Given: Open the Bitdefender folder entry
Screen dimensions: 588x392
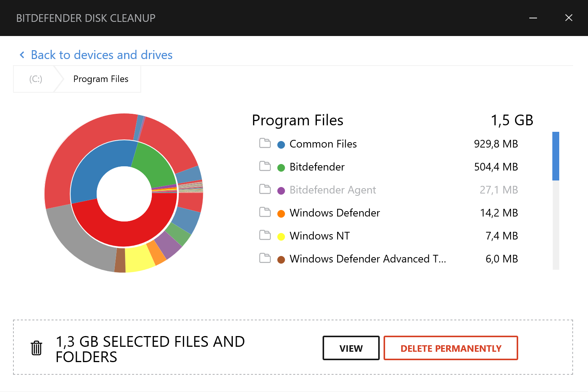Looking at the screenshot, I should point(317,167).
